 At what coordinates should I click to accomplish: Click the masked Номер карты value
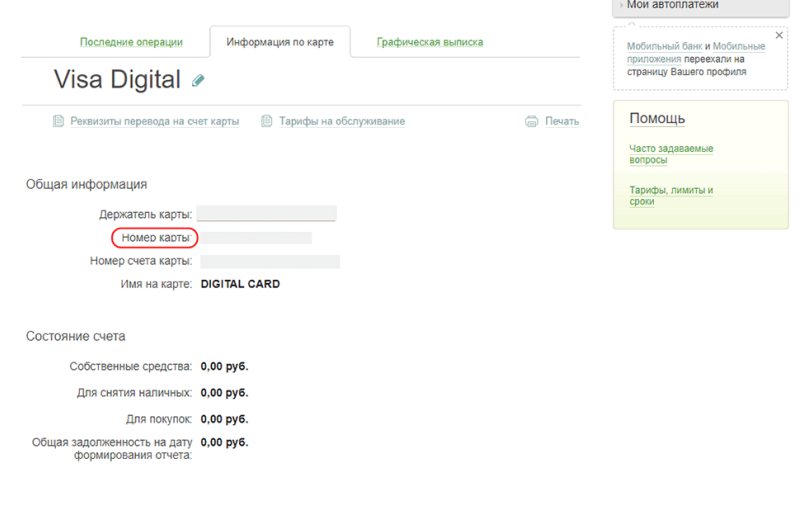click(256, 238)
